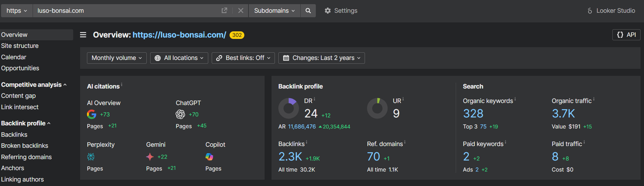Image resolution: width=644 pixels, height=186 pixels.
Task: Open the Subdomains mode dropdown
Action: (x=274, y=11)
